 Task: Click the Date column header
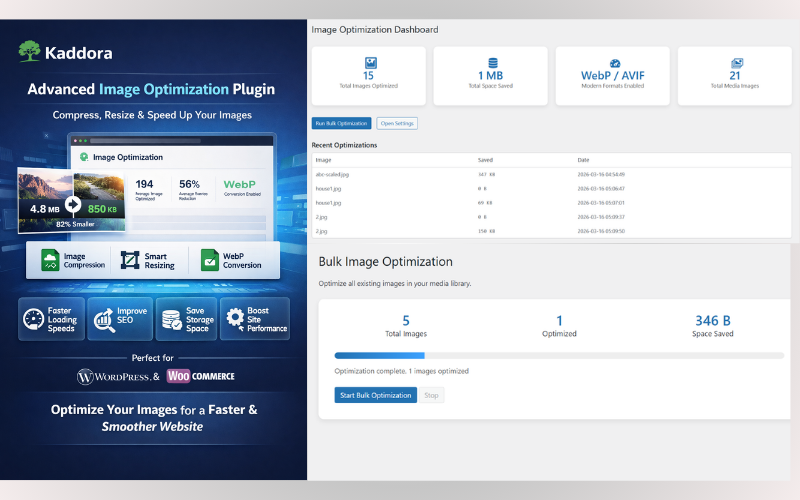pos(583,160)
